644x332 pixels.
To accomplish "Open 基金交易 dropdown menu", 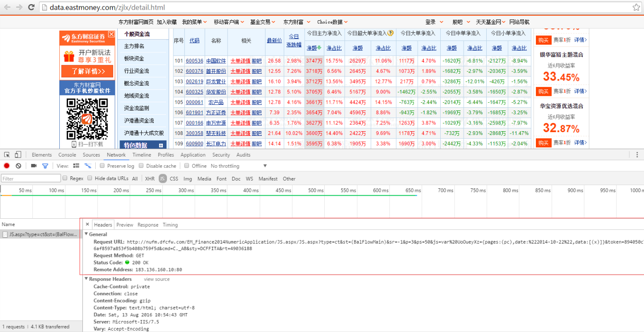I will pyautogui.click(x=263, y=22).
